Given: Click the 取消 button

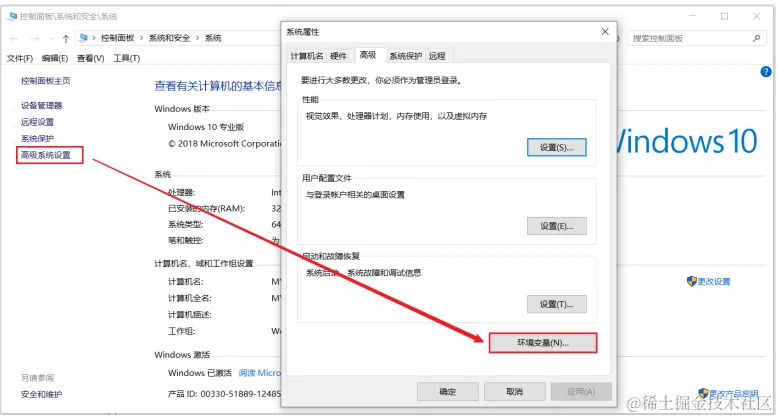Looking at the screenshot, I should click(515, 392).
